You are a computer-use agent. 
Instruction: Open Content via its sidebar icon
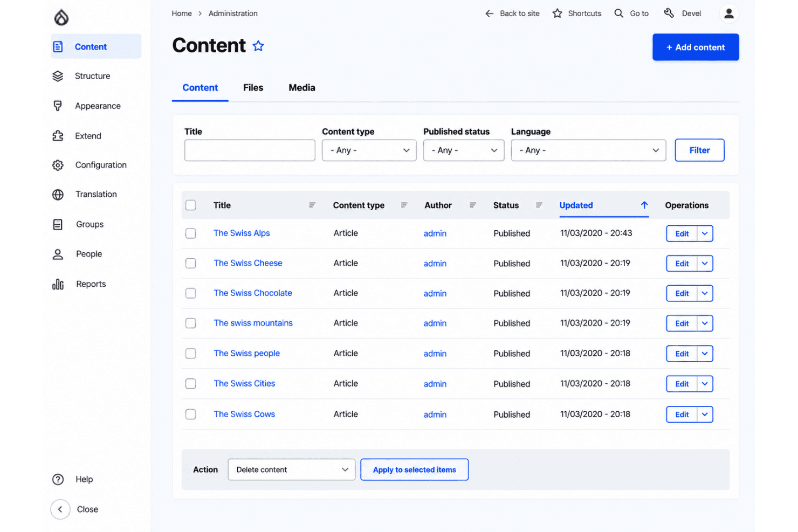coord(58,47)
